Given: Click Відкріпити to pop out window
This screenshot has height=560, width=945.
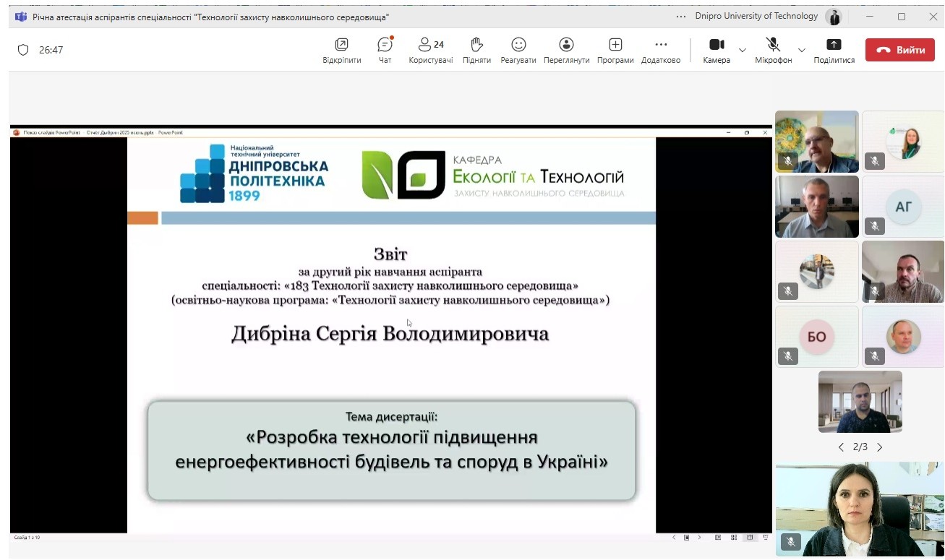Looking at the screenshot, I should 341,50.
